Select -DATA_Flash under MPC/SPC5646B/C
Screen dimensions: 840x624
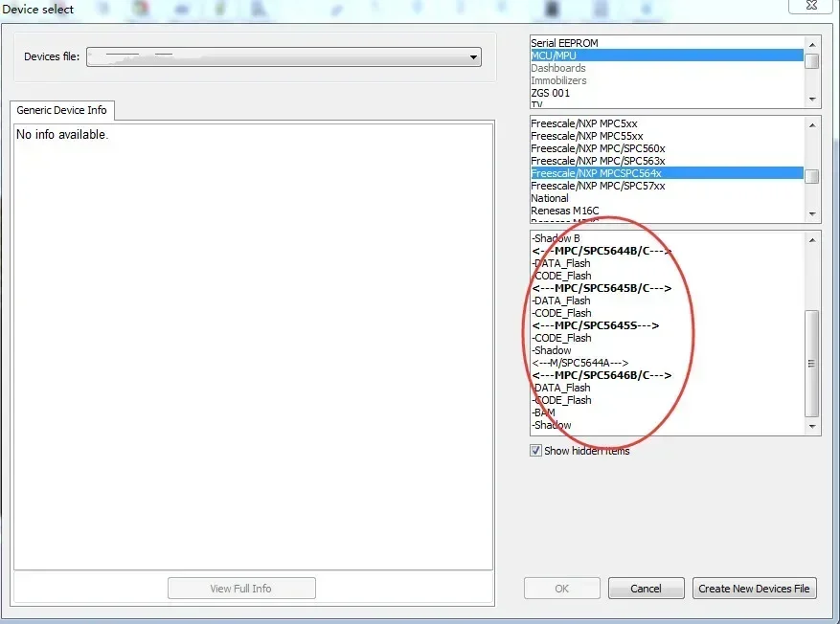point(667,388)
